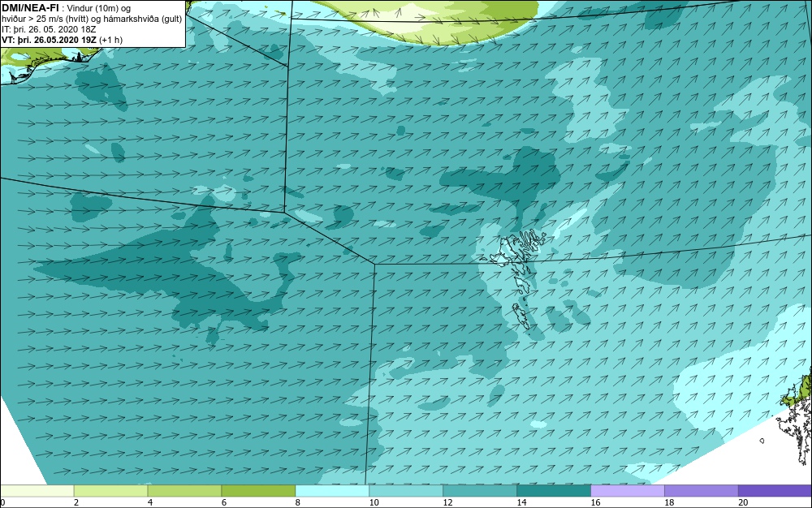
Task: Click the legend scale label "18"
Action: pyautogui.click(x=669, y=502)
